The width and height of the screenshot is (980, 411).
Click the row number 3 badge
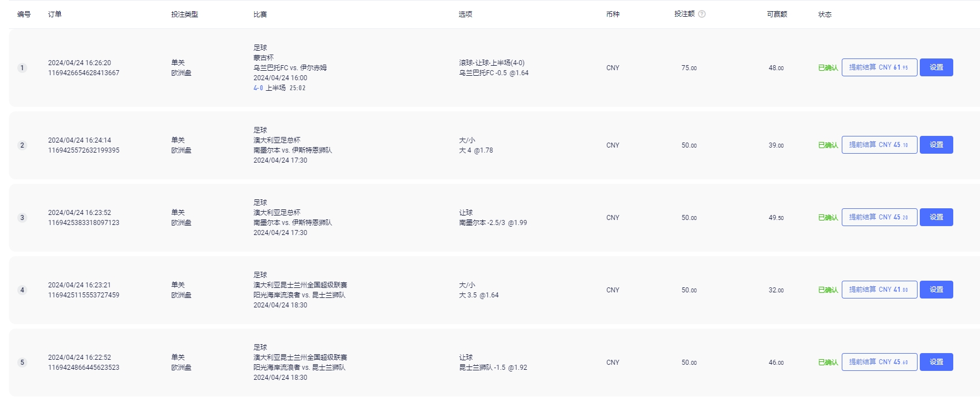[x=22, y=218]
